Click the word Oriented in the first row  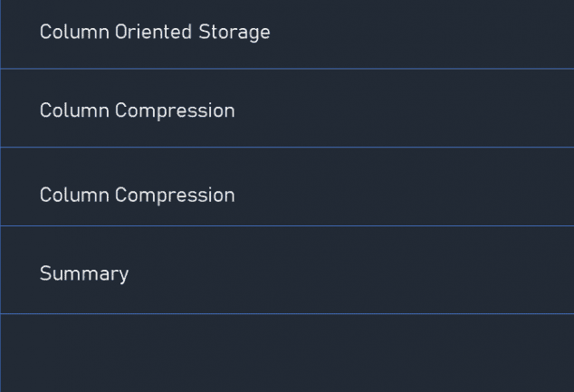pos(153,32)
